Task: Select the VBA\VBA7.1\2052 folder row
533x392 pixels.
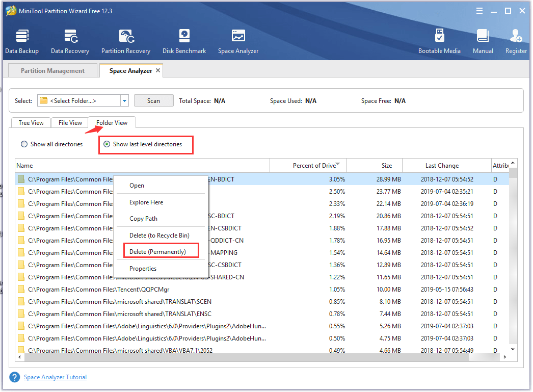Action: tap(262, 350)
